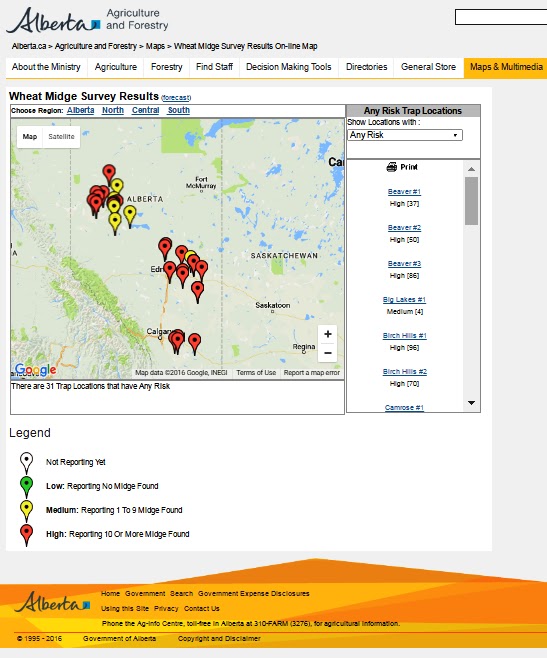Click the 'Medium [4]' text under Big Lakes #1
Image resolution: width=547 pixels, height=658 pixels.
(x=405, y=311)
